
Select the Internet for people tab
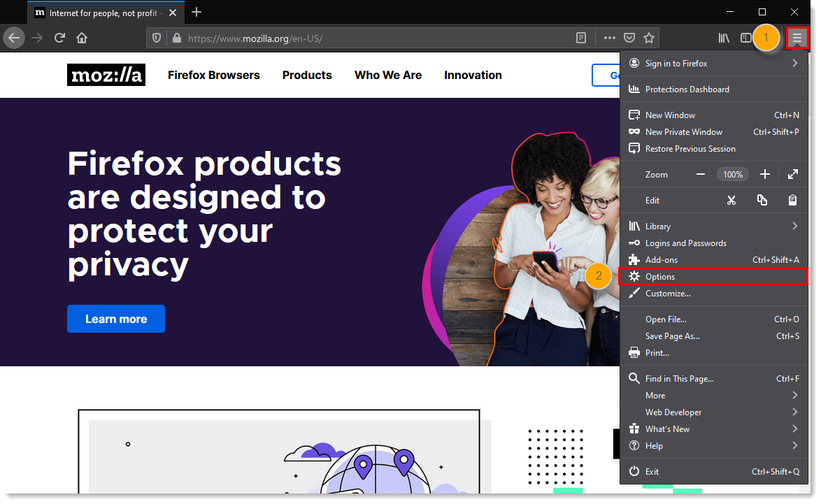click(105, 13)
